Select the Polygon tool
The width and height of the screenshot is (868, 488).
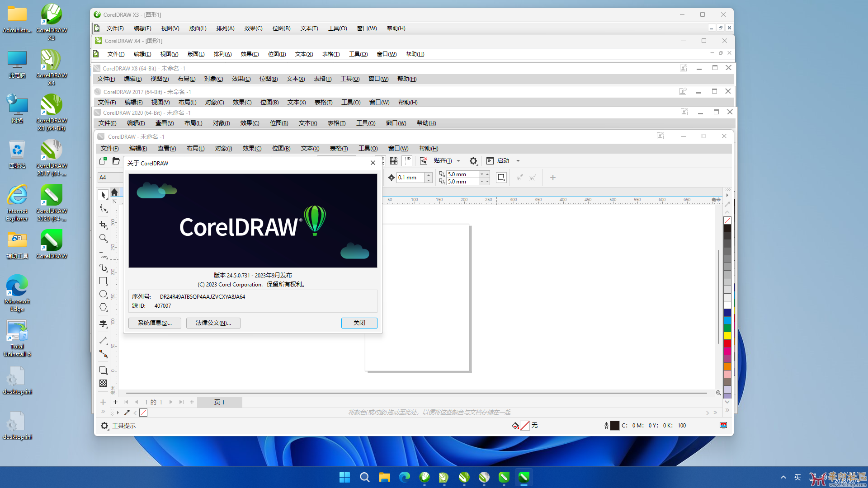coord(103,307)
